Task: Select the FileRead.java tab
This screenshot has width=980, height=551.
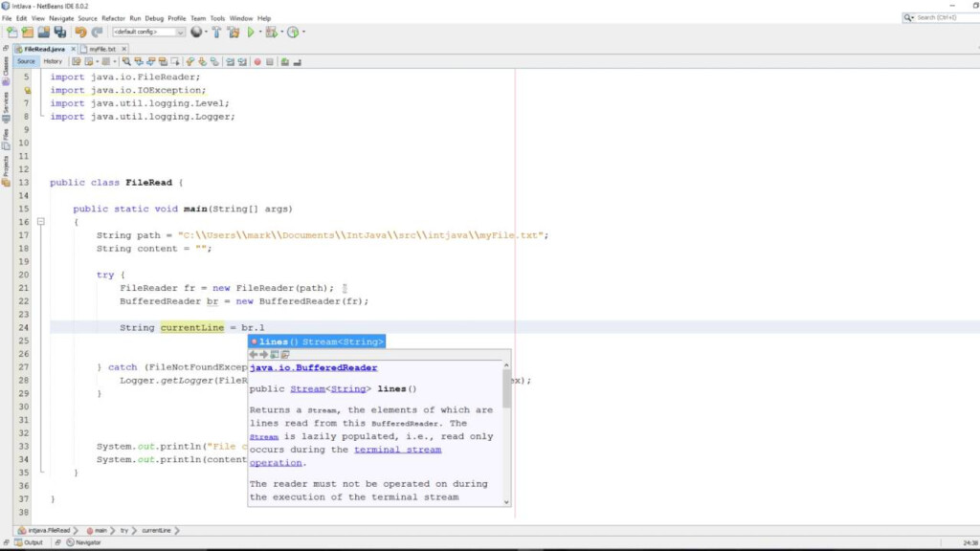Action: [x=44, y=49]
